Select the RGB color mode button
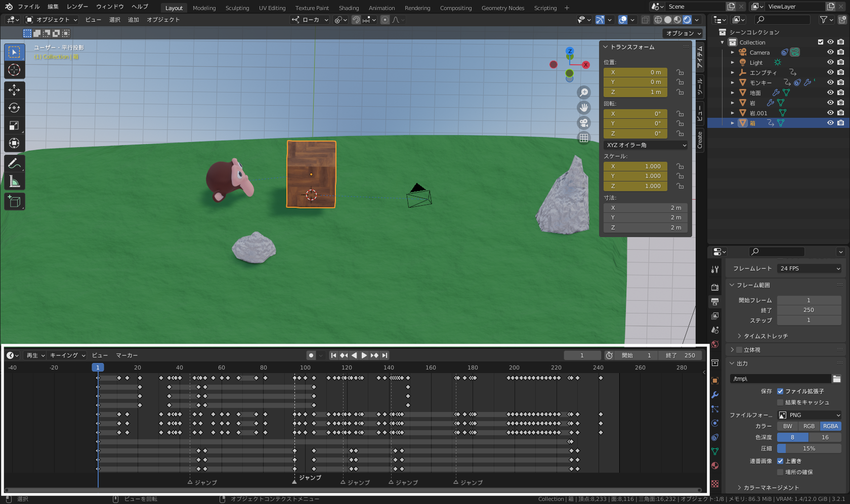850x504 pixels. 809,426
